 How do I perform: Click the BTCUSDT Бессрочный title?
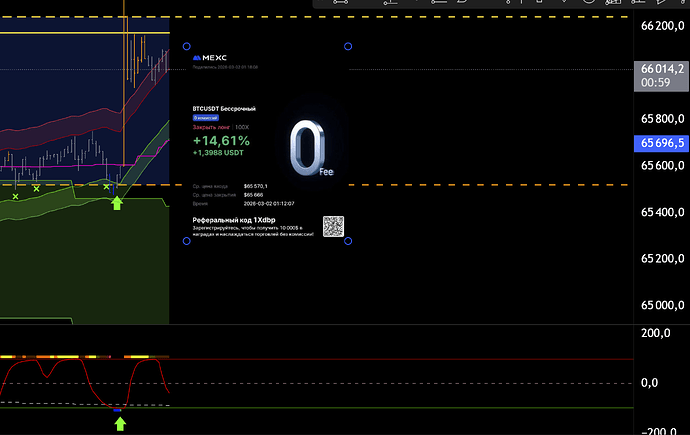(x=224, y=108)
